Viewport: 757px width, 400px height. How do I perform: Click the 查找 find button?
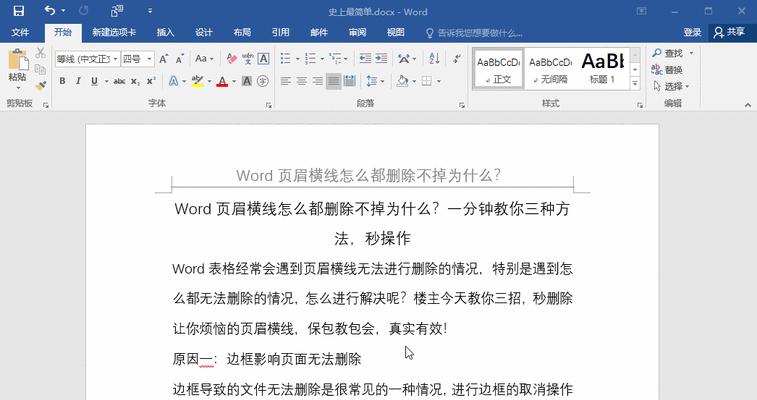668,53
